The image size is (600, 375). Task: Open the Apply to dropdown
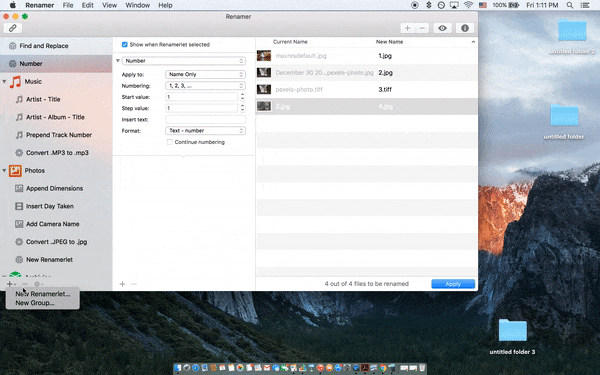tap(205, 74)
